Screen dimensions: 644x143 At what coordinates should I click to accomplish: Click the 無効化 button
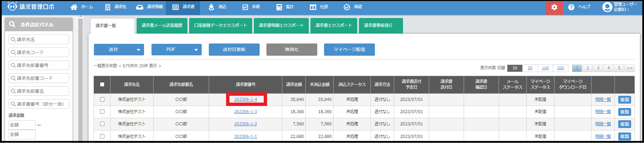(292, 50)
